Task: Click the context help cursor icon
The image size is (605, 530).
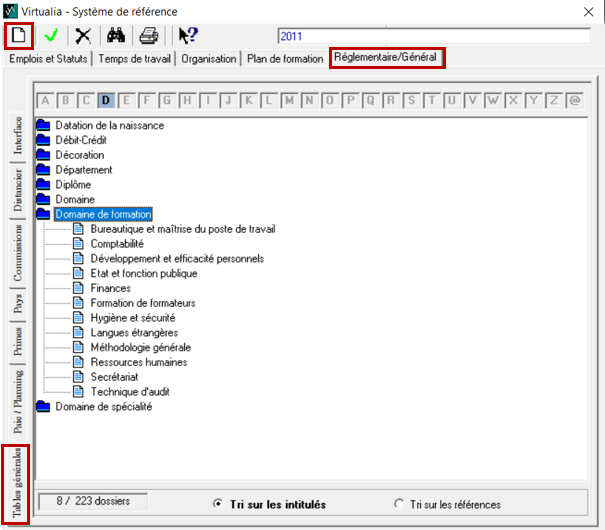Action: tap(187, 36)
